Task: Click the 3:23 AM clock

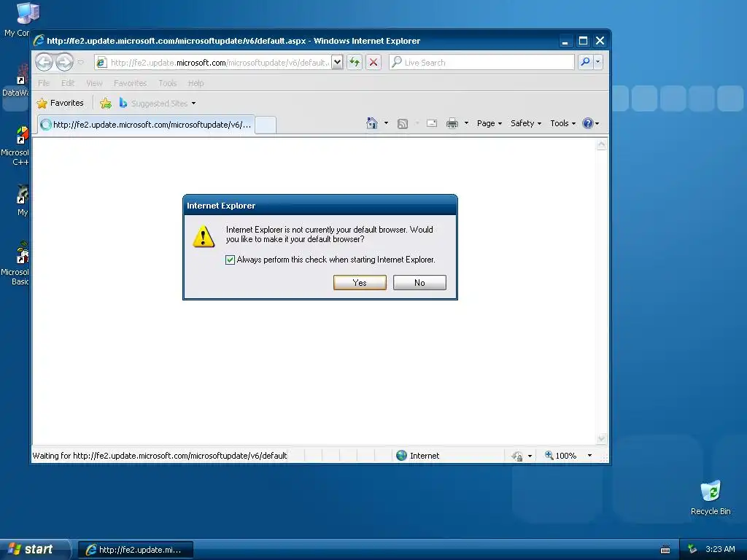Action: click(x=720, y=549)
